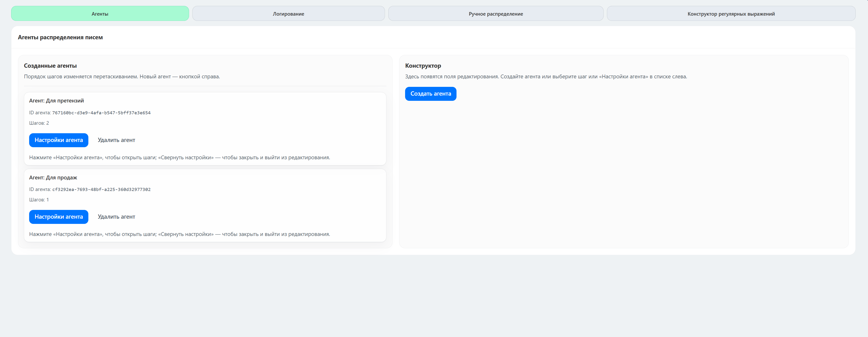Open Настройки агента for Для претензий

pos(59,140)
